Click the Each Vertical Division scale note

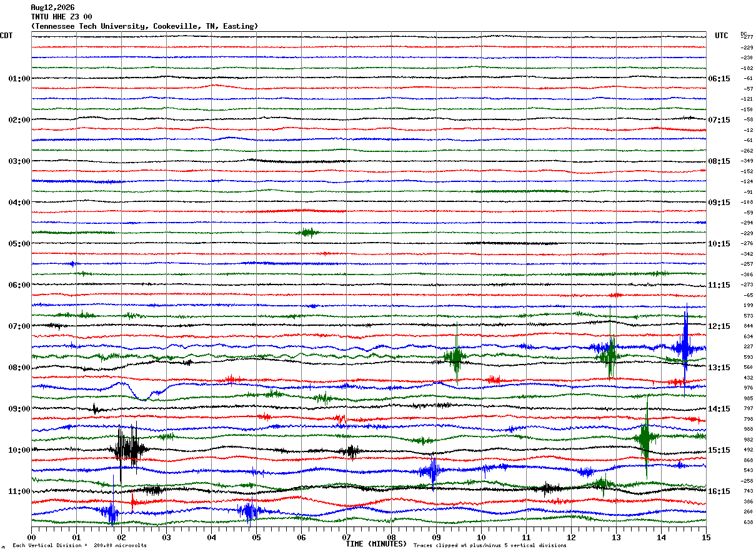(79, 545)
